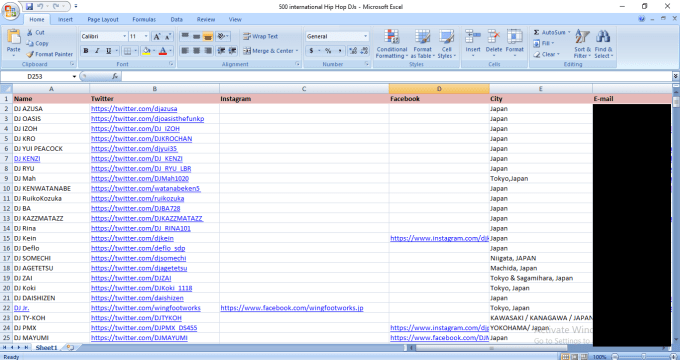Open the Clear dropdown
The width and height of the screenshot is (680, 360).
point(546,54)
